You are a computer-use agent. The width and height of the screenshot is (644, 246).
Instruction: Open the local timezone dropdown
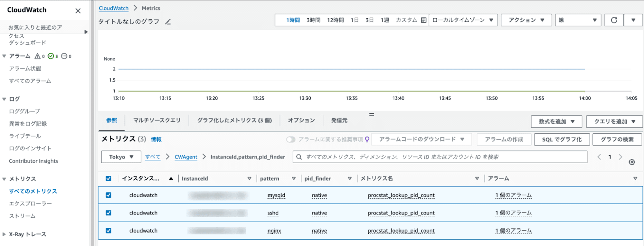pos(463,20)
